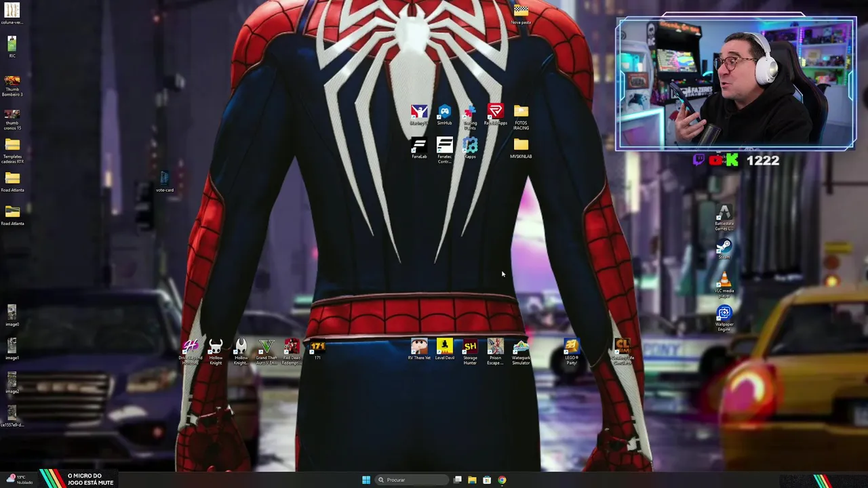Viewport: 868px width, 488px height.
Task: Launch the RaceLabApps shortcut
Action: click(x=495, y=115)
